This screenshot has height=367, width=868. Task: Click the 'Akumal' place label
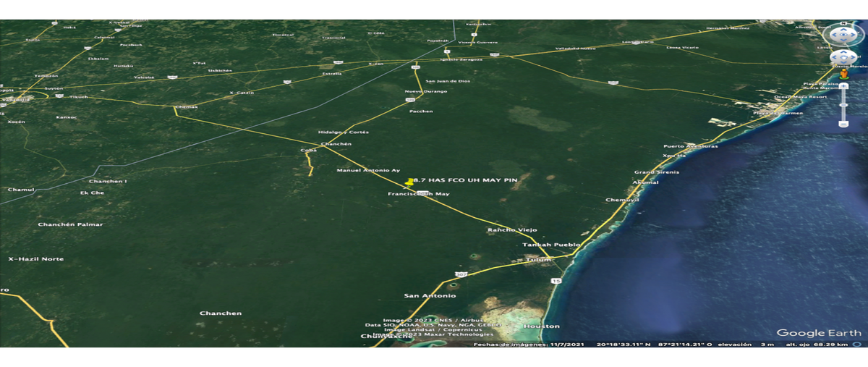point(646,182)
